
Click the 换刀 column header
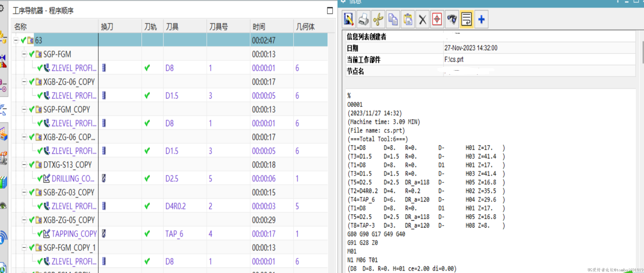[x=120, y=26]
